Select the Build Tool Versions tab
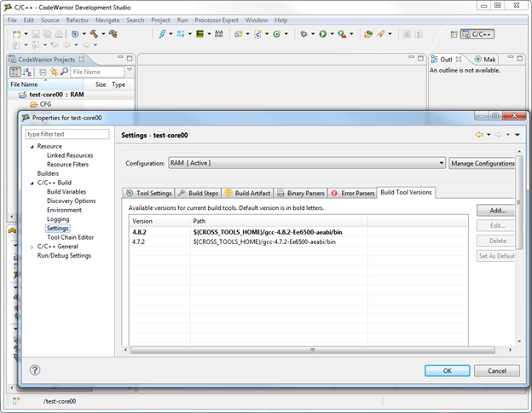Screen dimensions: 532x413 [x=406, y=192]
